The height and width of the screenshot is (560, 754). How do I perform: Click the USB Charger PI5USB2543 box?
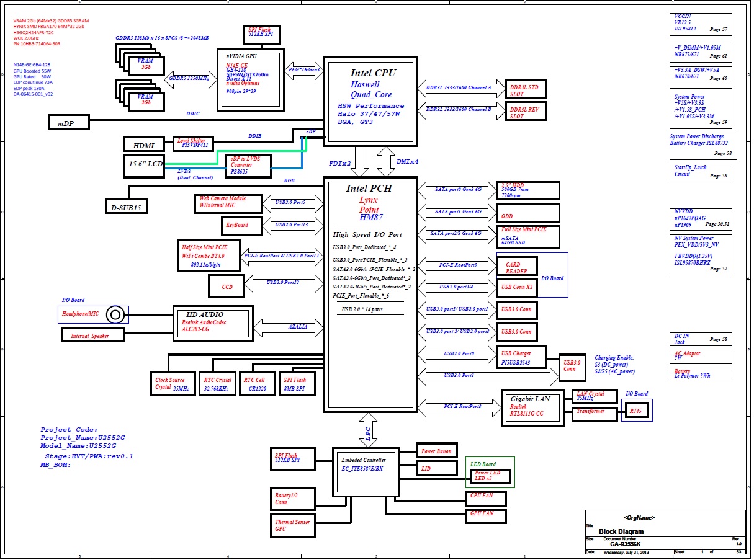(x=522, y=356)
